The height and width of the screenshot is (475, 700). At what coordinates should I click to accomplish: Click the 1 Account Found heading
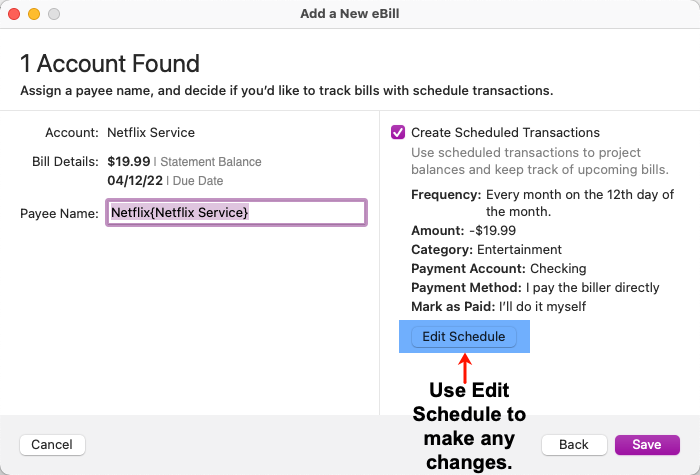(110, 64)
